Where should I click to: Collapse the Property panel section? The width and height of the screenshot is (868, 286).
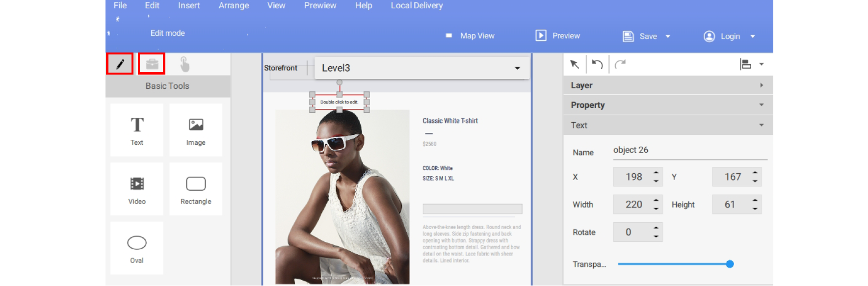coord(667,105)
